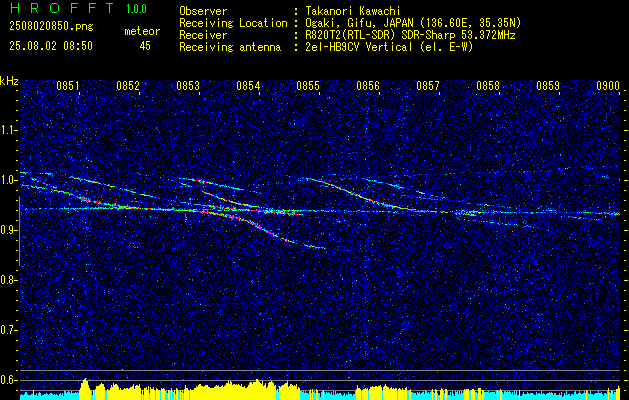Screen dimensions: 629x400
Task: Click the 0859 time marker
Action: pyautogui.click(x=548, y=86)
